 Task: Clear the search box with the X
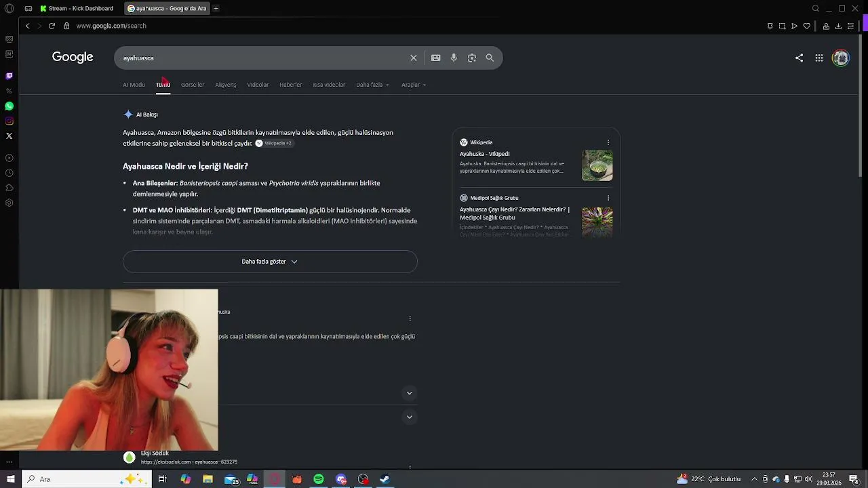coord(414,58)
